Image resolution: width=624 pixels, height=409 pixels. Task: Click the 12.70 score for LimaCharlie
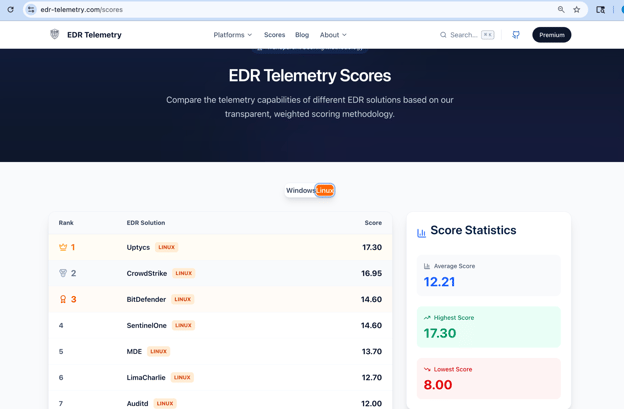pos(372,378)
